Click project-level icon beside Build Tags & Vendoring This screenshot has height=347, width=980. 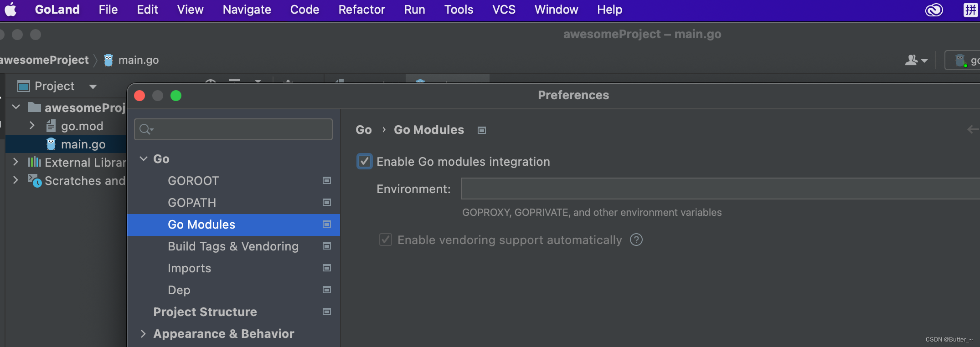[x=327, y=246]
